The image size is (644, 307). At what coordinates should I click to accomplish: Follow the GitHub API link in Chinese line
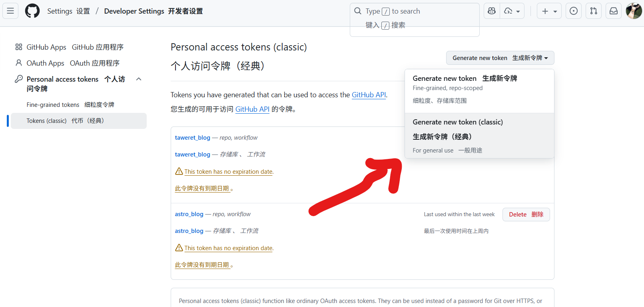(x=252, y=109)
